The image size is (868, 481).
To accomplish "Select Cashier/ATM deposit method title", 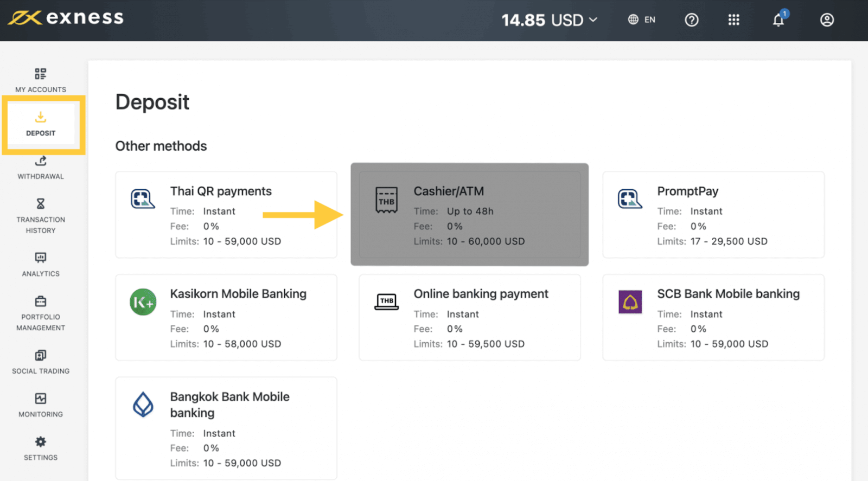I will 449,191.
